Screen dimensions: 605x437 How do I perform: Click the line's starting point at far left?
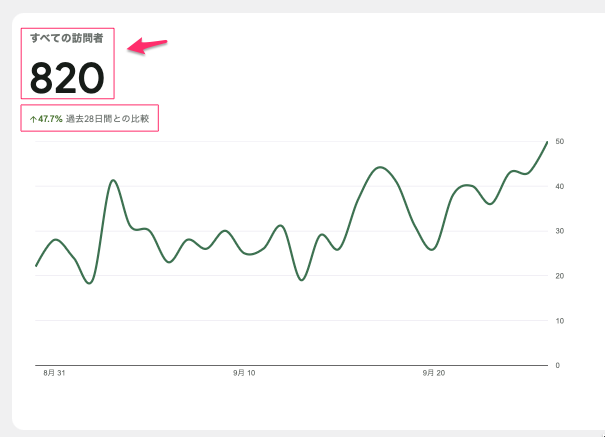tap(36, 265)
